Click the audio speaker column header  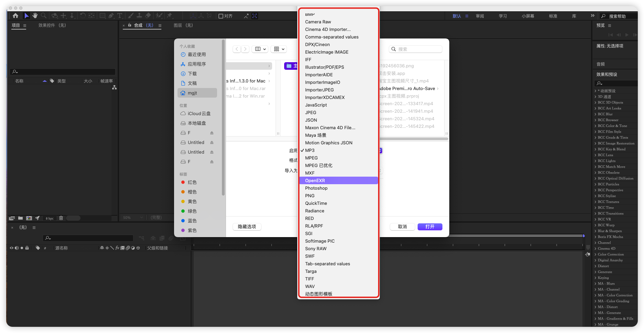coord(17,248)
